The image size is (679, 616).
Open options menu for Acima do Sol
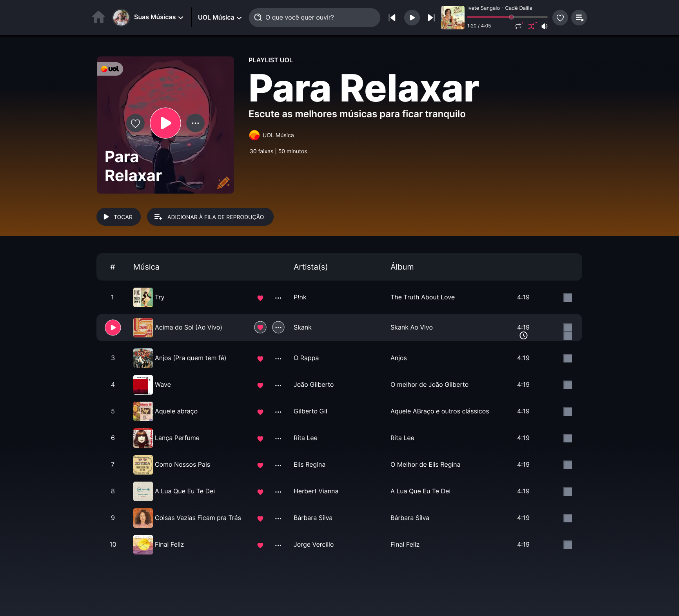tap(278, 327)
